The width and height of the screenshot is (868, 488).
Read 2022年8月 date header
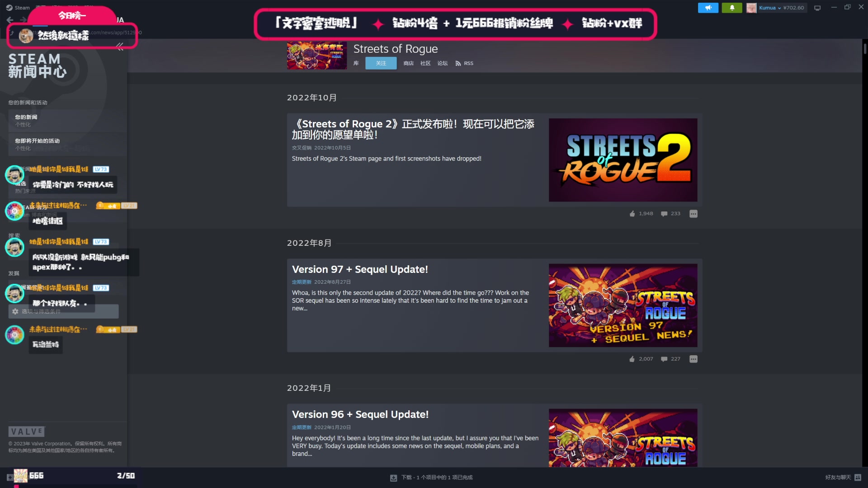click(x=309, y=243)
